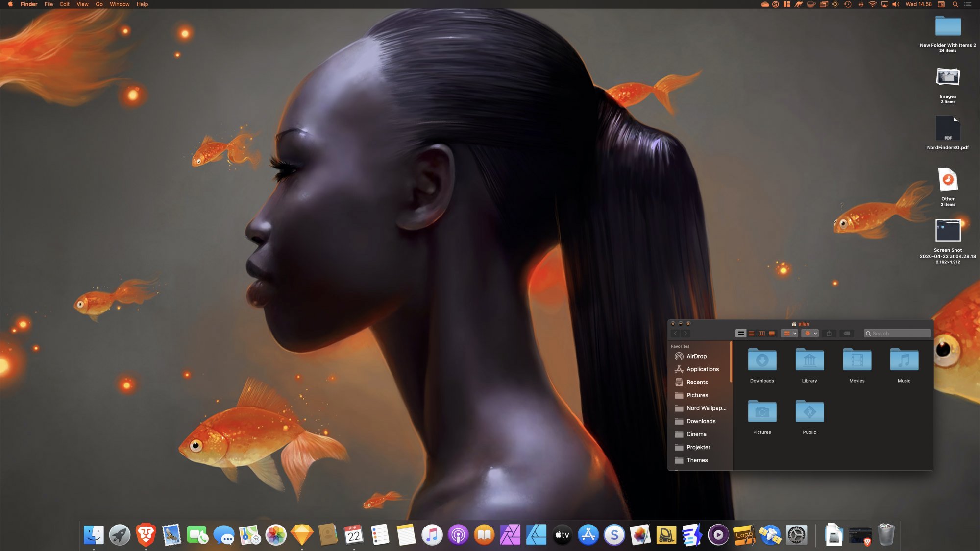The image size is (980, 551).
Task: Open Apple TV from the Dock
Action: (562, 535)
